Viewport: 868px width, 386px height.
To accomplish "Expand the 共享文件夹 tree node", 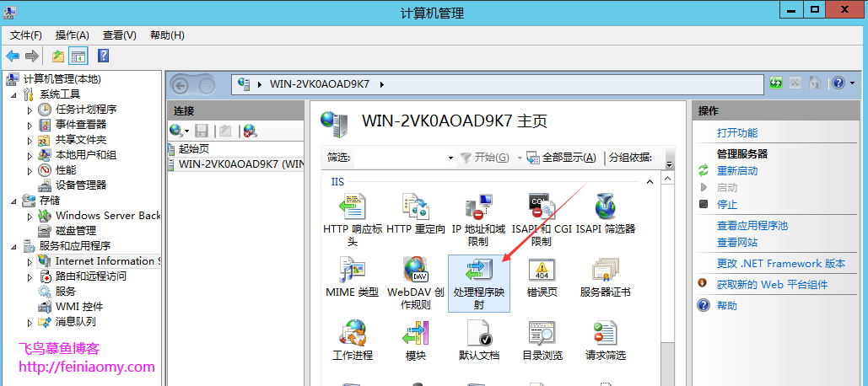I will (x=30, y=141).
